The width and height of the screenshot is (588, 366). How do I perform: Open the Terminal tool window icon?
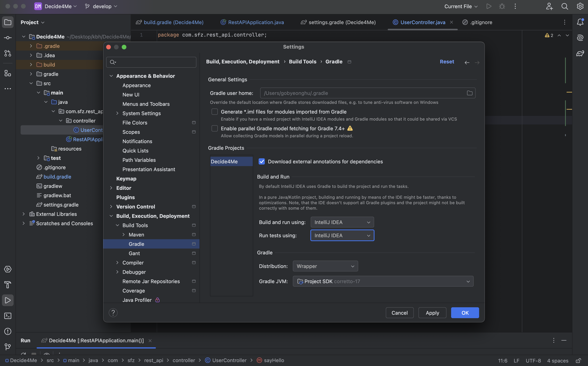[x=8, y=316]
